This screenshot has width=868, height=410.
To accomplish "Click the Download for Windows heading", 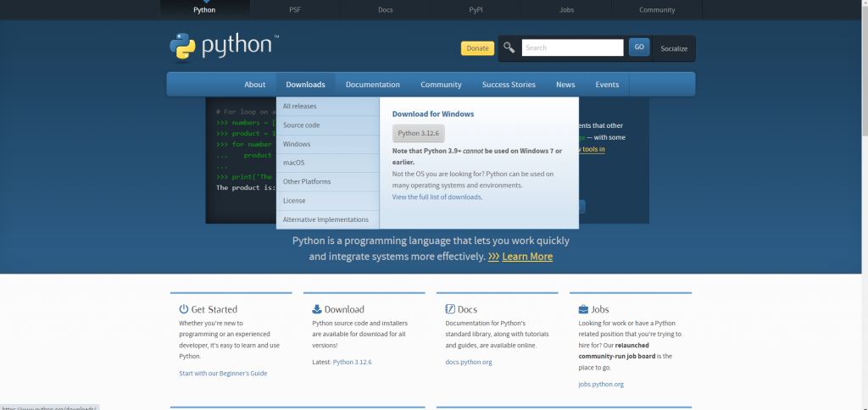I will click(433, 114).
